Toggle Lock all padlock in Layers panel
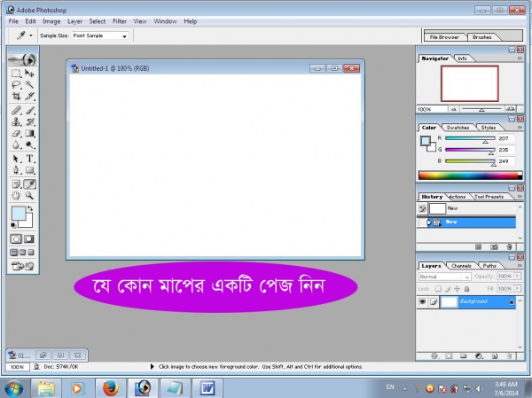532x398 pixels. (467, 289)
